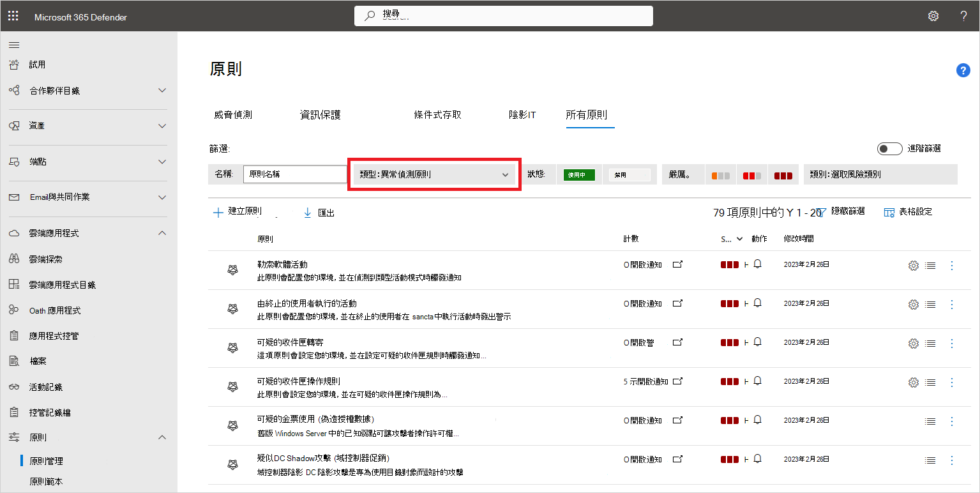980x493 pixels.
Task: Select the 使用中 status filter
Action: (579, 174)
